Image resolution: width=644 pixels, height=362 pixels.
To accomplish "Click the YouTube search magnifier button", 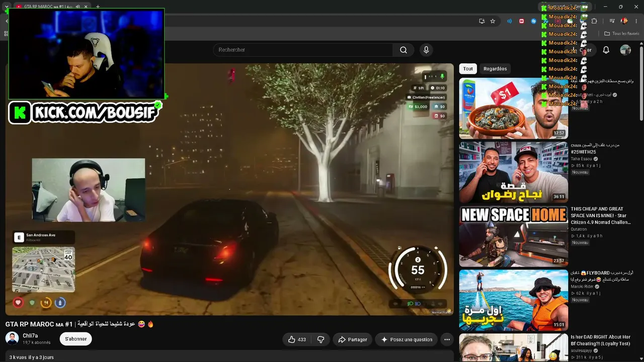I will tap(404, 50).
